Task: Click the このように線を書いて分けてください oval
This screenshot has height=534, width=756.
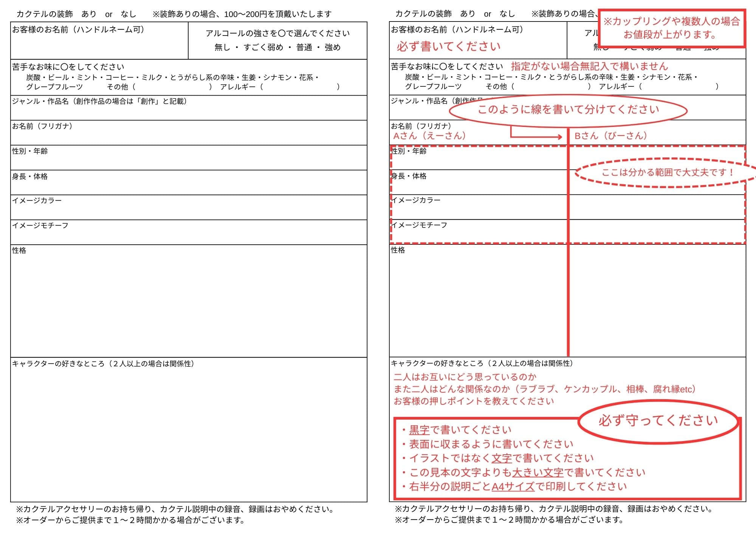Action: (568, 110)
